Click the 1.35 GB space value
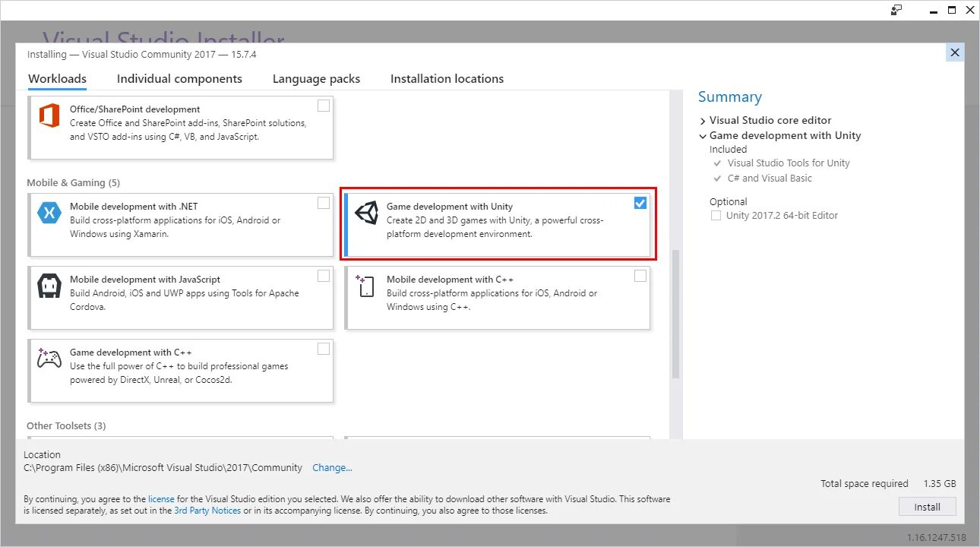This screenshot has width=980, height=547. pos(940,484)
